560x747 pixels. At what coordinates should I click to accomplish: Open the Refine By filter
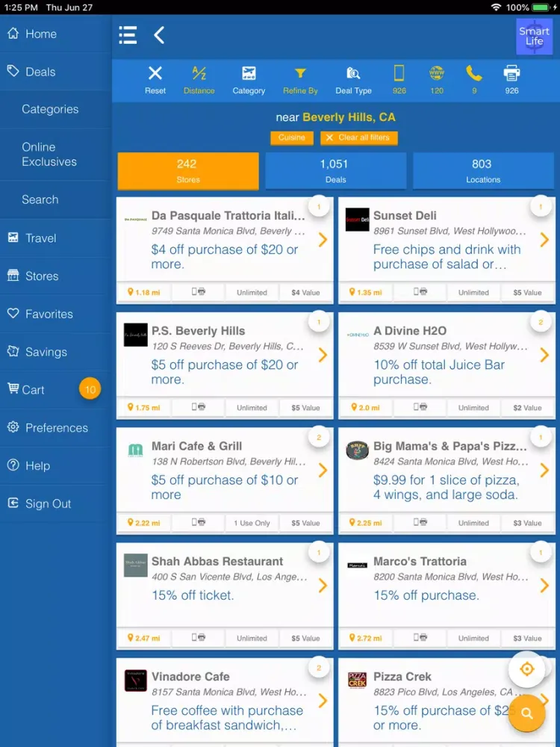(x=300, y=81)
